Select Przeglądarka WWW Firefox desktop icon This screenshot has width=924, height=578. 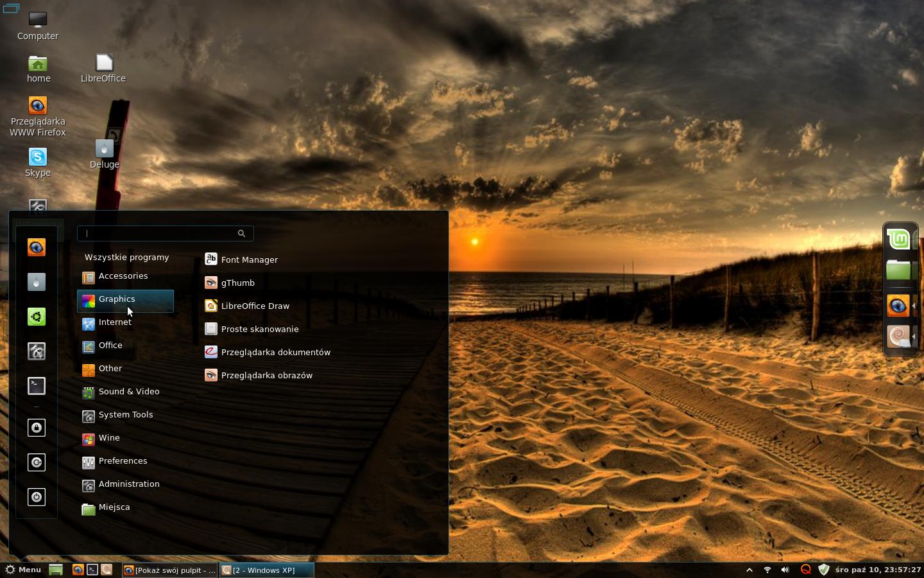point(38,116)
